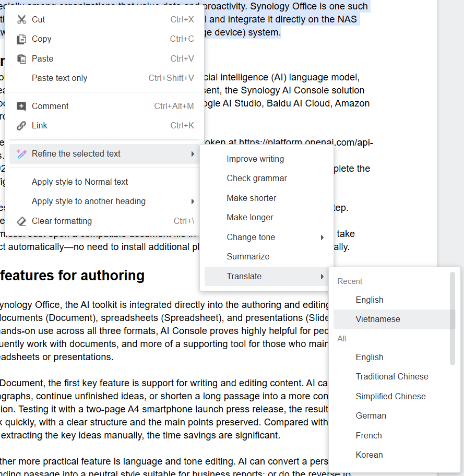Screen dimensions: 464x476
Task: Expand the Change tone submenu arrow
Action: point(322,237)
